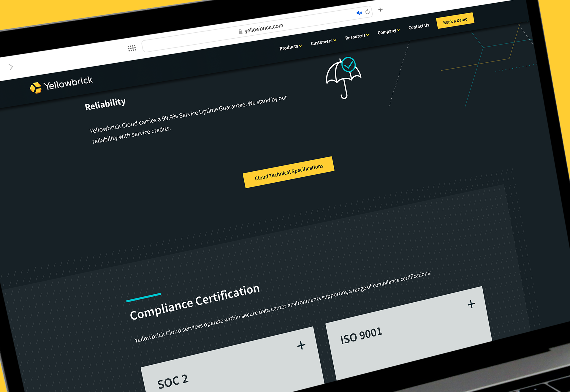570x392 pixels.
Task: Click the Compliance Certification heading
Action: point(195,302)
